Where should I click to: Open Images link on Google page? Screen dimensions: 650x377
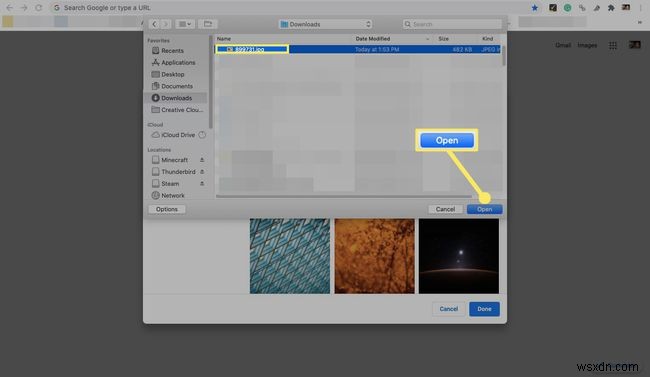[x=587, y=45]
